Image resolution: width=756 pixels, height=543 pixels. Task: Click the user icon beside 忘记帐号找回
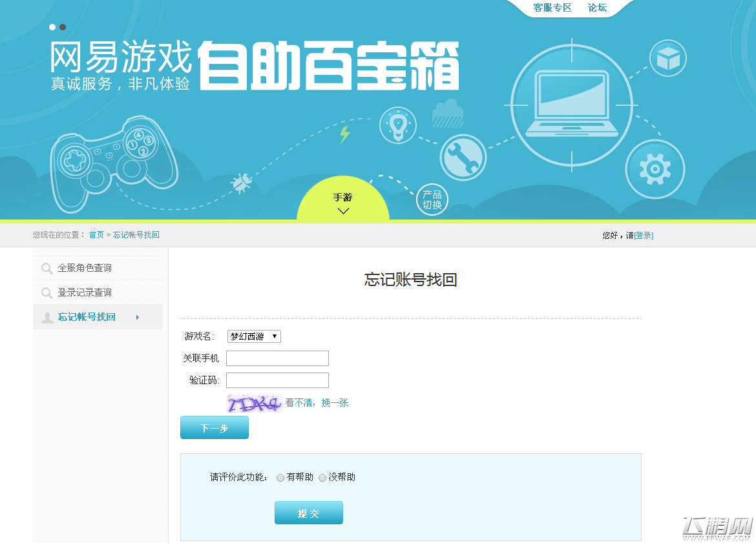47,318
